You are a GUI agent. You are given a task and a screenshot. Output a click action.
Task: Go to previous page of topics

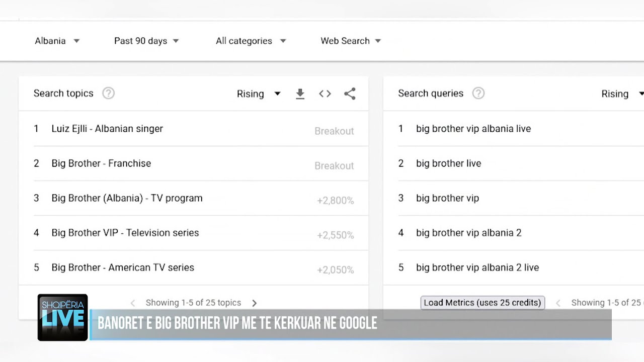133,303
